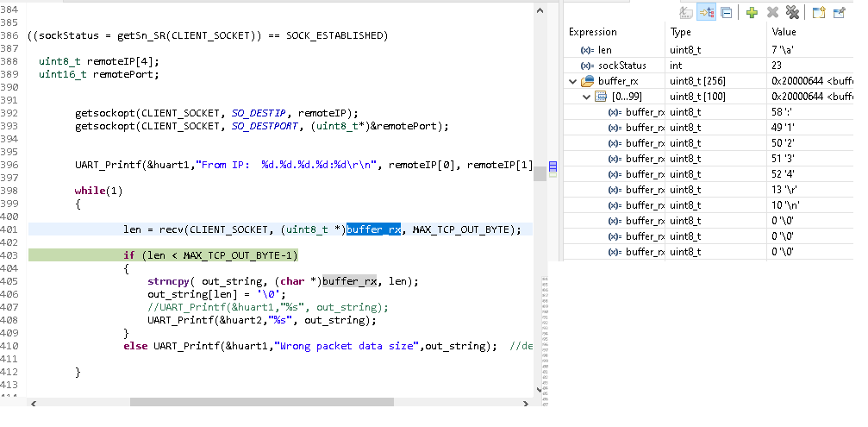Click the else keyword on line 410
868x427 pixels.
(x=135, y=346)
